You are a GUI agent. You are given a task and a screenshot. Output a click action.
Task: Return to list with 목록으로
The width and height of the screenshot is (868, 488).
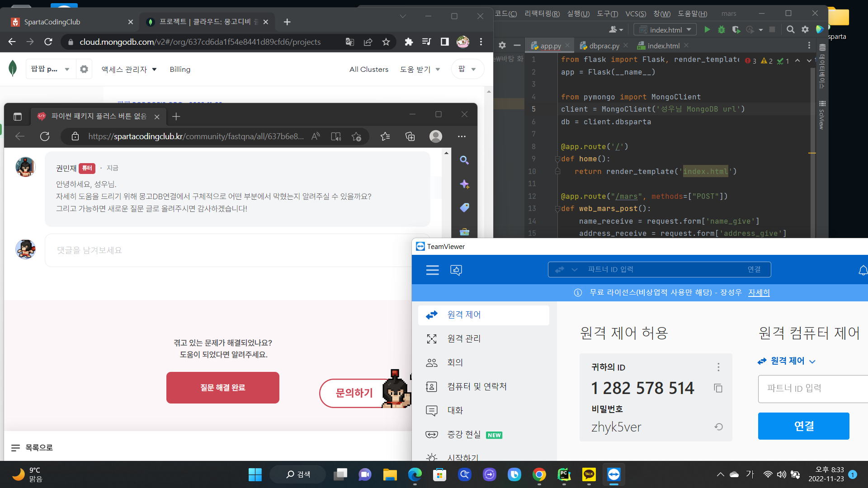click(x=32, y=447)
